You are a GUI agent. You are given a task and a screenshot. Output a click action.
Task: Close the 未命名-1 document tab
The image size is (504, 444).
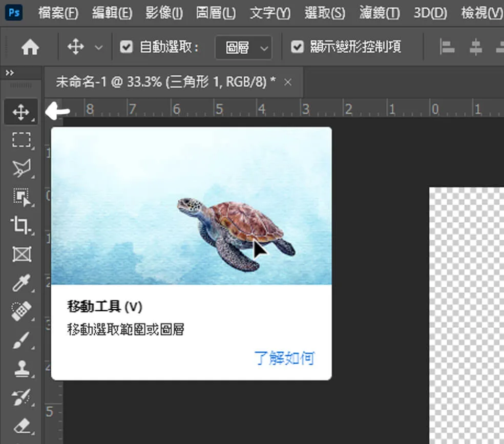[x=288, y=82]
